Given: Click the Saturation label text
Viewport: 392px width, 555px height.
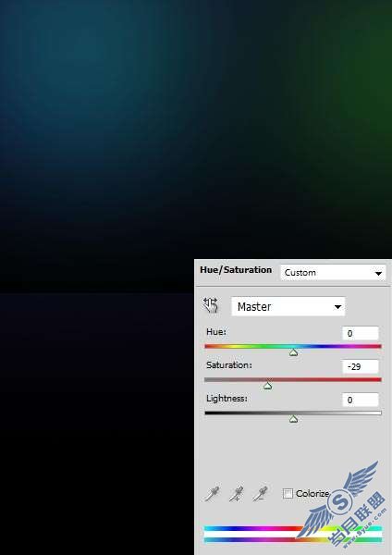Looking at the screenshot, I should (x=229, y=365).
